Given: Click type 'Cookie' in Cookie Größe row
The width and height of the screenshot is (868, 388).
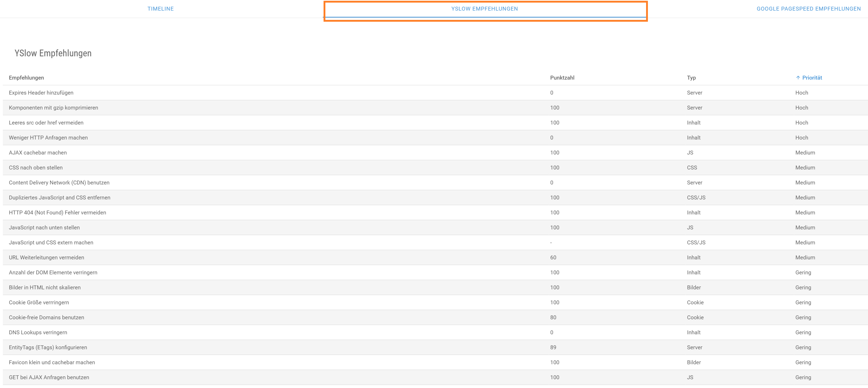Looking at the screenshot, I should coord(695,302).
